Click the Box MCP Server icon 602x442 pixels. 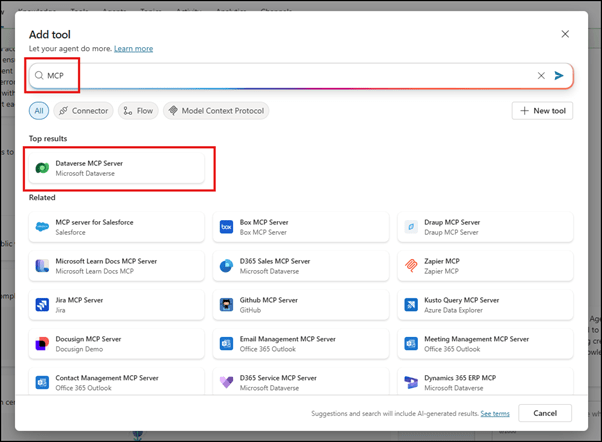[x=227, y=227]
